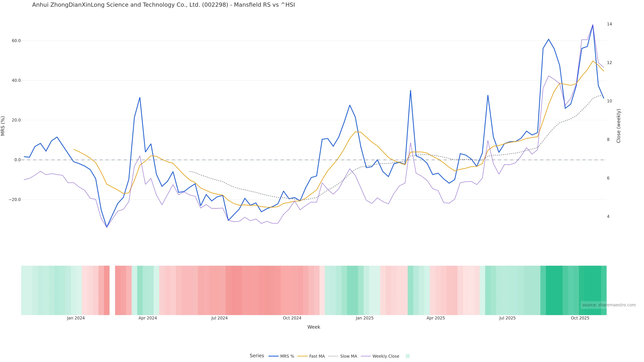Image resolution: width=644 pixels, height=362 pixels.
Task: Click the Oct 2025 x-axis label
Action: [x=580, y=318]
